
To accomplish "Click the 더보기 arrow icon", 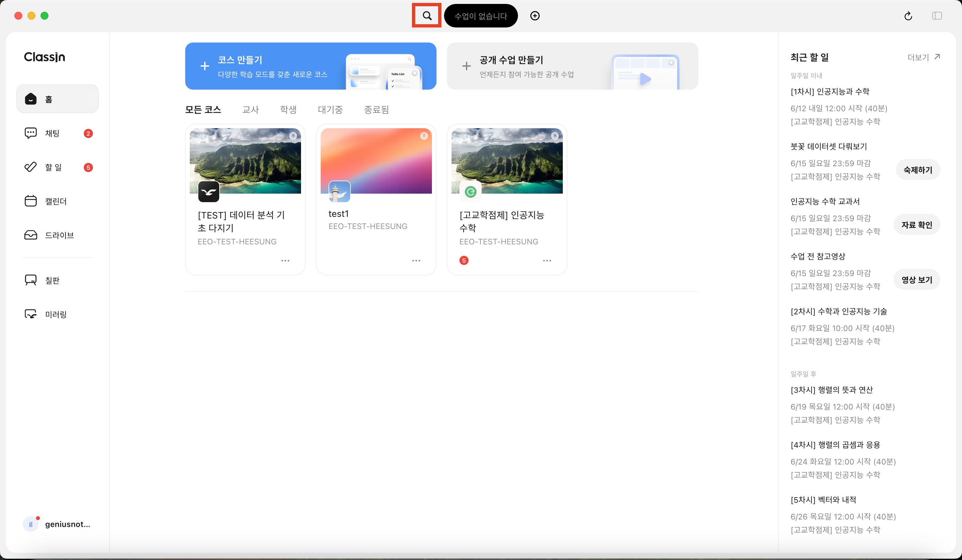I will pos(937,57).
